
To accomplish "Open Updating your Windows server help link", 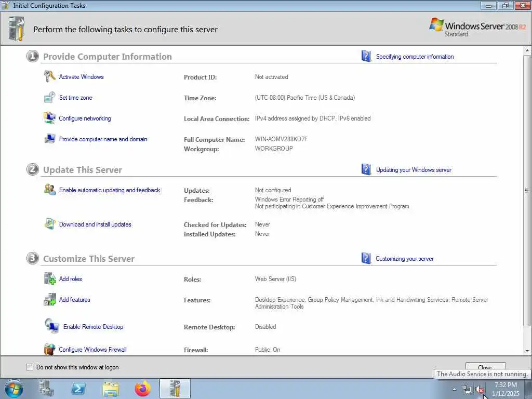I will (x=414, y=170).
